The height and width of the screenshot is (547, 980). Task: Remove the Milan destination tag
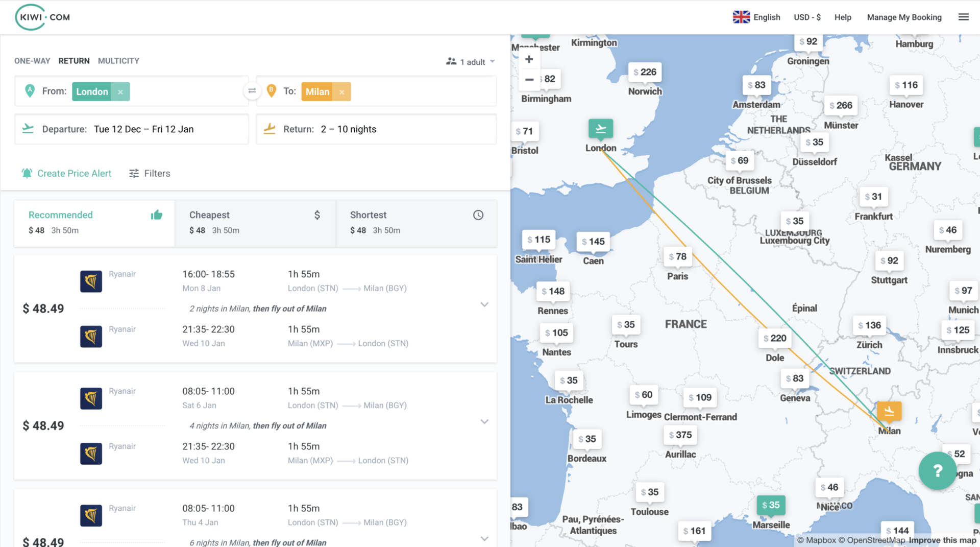pyautogui.click(x=342, y=92)
